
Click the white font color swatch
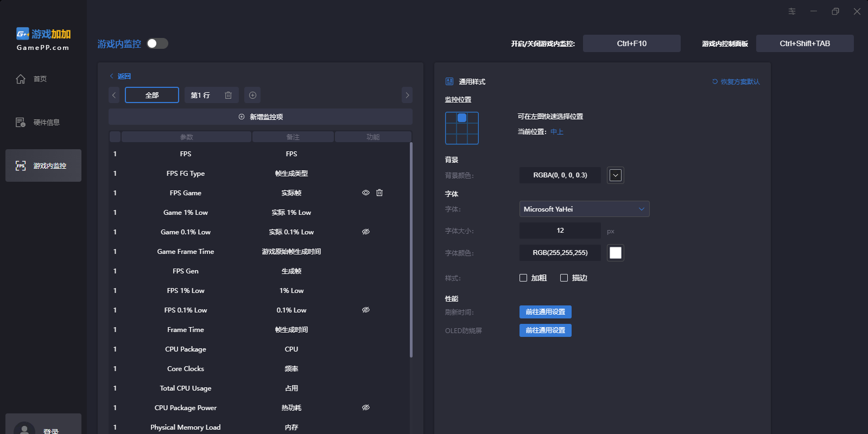click(x=615, y=253)
